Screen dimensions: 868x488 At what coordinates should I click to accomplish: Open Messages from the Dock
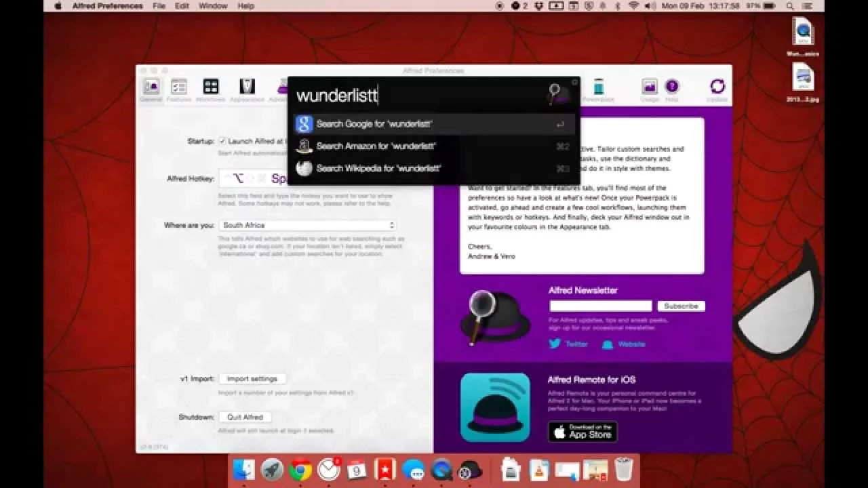pos(413,470)
